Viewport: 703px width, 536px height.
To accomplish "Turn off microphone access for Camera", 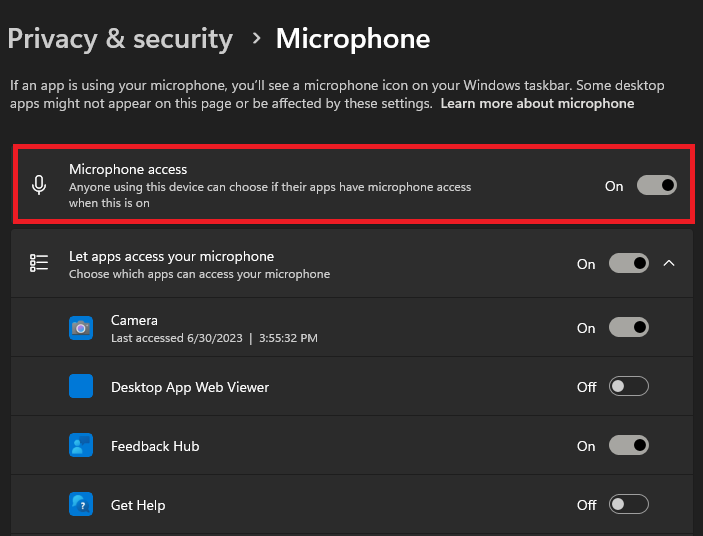I will tap(629, 327).
